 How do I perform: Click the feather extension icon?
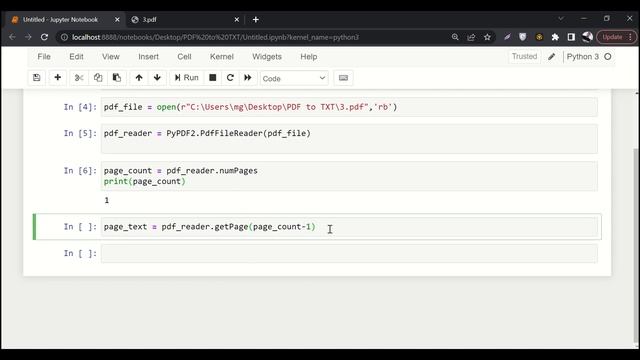507,37
